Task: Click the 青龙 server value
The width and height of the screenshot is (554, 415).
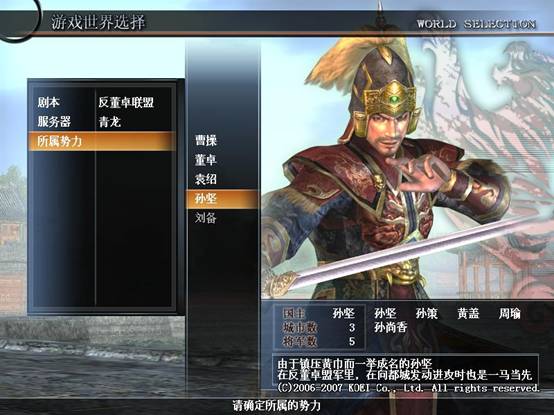Action: tap(110, 122)
